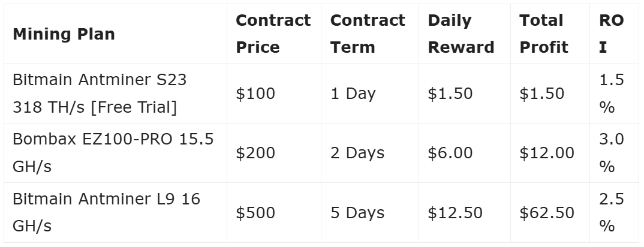Select the ROI column header
This screenshot has width=644, height=247.
(x=611, y=34)
